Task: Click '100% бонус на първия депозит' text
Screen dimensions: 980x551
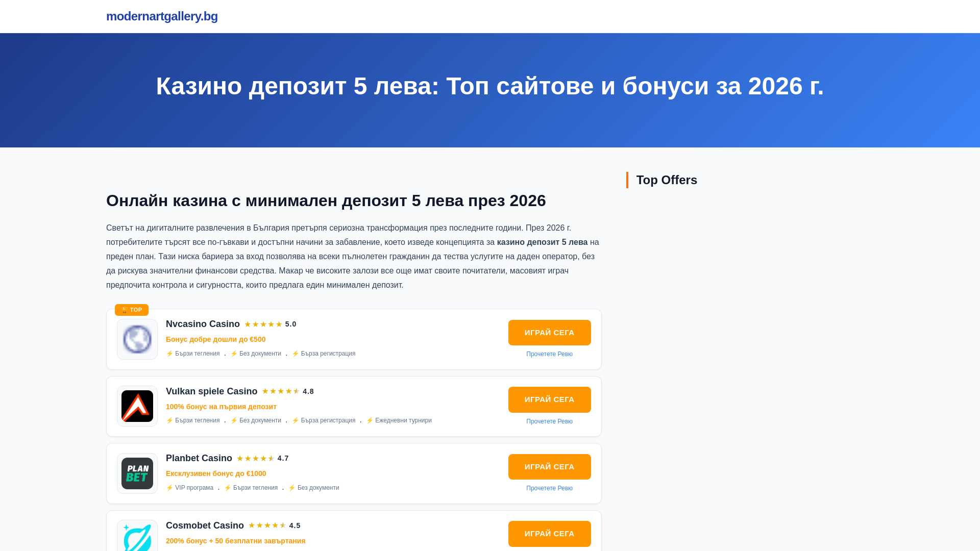Action: click(x=221, y=407)
